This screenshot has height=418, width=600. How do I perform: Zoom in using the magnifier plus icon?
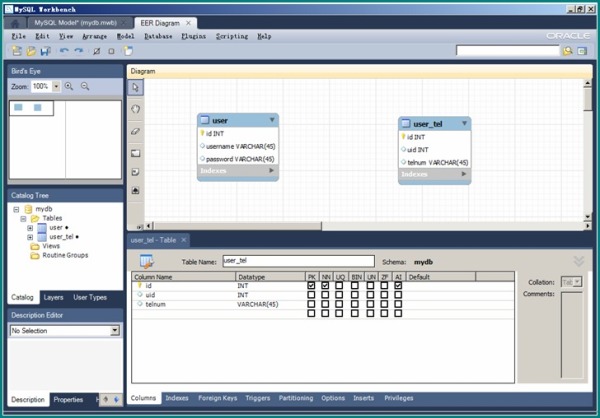[x=69, y=86]
